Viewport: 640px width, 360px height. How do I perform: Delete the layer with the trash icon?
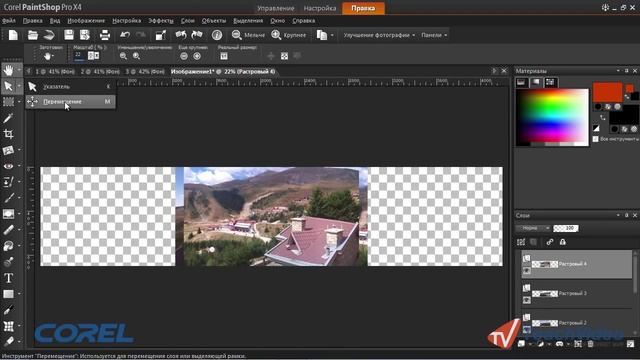590,344
